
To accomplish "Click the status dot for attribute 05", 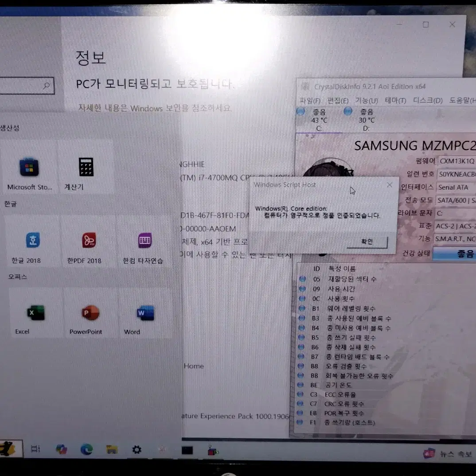I will tap(302, 279).
